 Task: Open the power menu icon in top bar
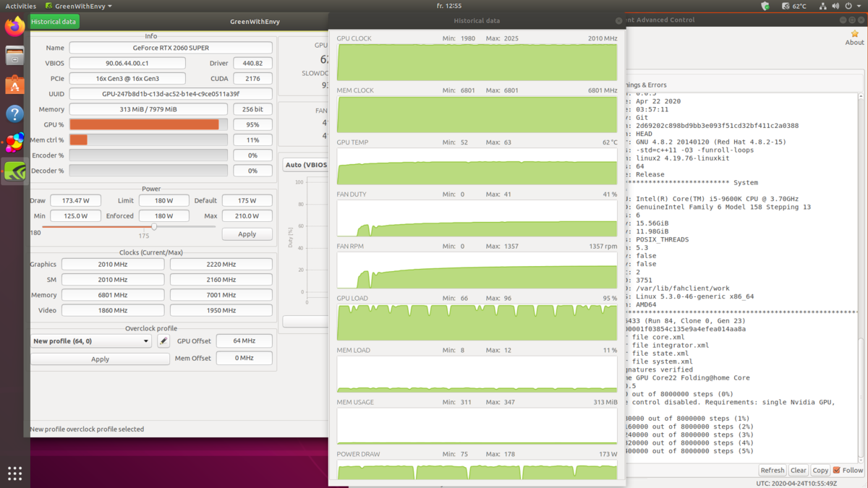pos(848,6)
